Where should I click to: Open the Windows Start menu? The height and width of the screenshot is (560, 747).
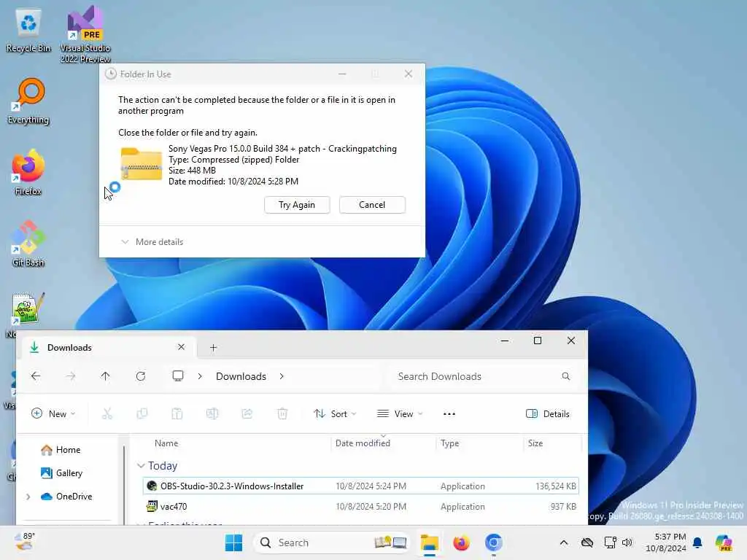click(233, 542)
